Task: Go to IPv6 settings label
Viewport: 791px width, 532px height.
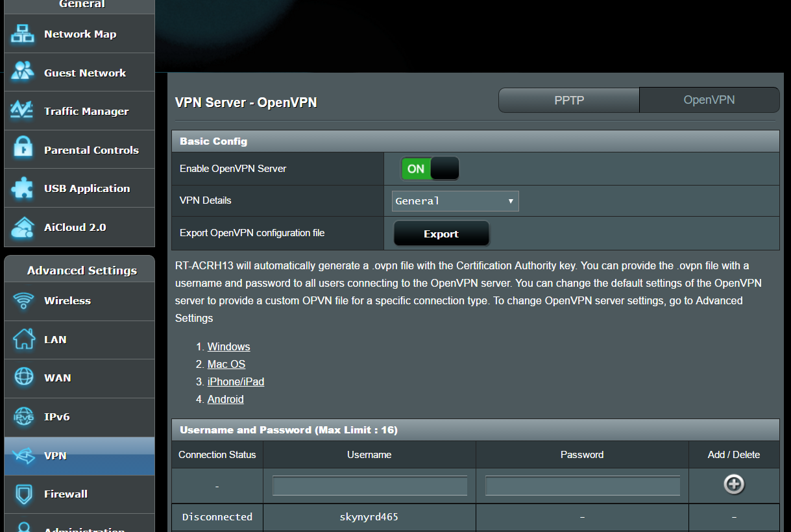Action: [x=56, y=417]
